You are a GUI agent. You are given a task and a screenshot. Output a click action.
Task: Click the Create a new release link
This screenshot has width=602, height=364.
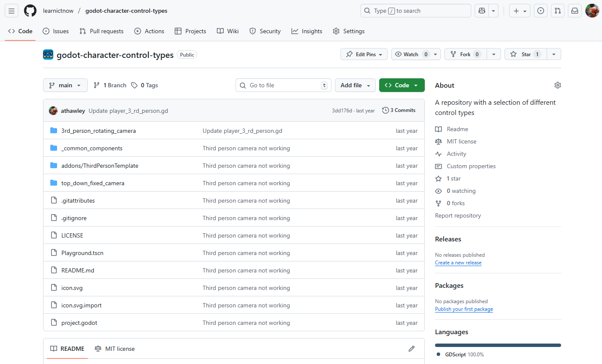[x=458, y=263]
